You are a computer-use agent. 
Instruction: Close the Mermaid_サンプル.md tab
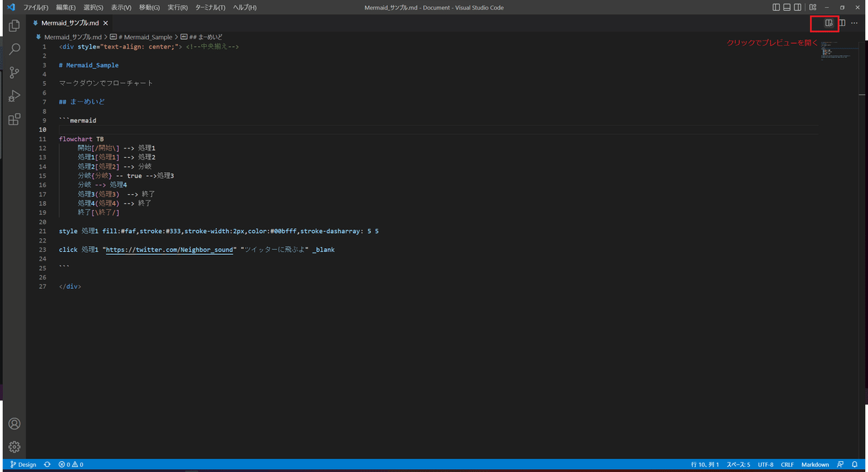point(106,23)
